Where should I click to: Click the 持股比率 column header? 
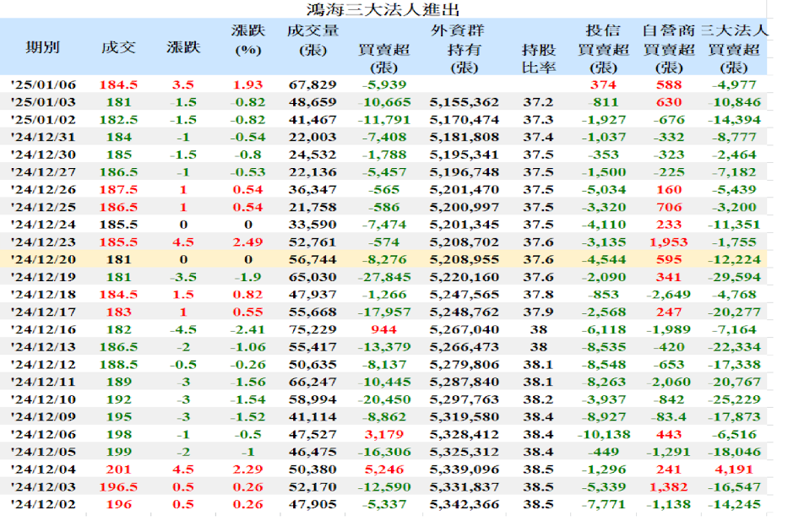pyautogui.click(x=538, y=58)
